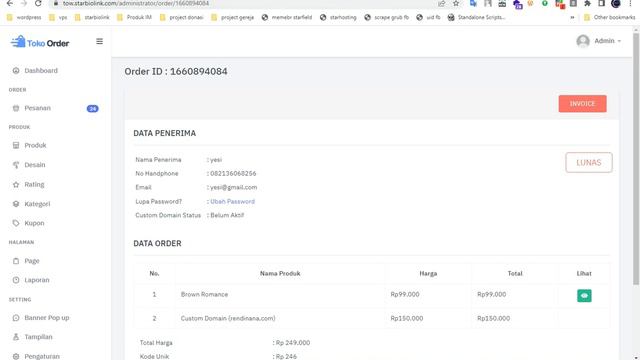Viewport: 640px width, 360px height.
Task: Open Banner Pop up settings
Action: pyautogui.click(x=47, y=318)
